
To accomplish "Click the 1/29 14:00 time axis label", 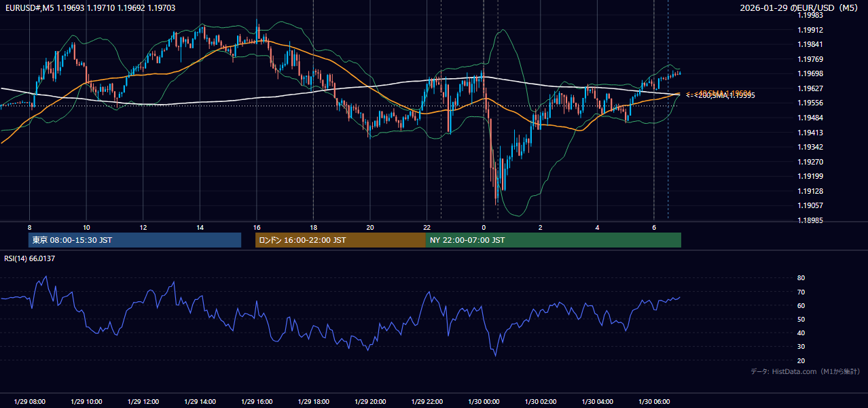I will pos(200,402).
